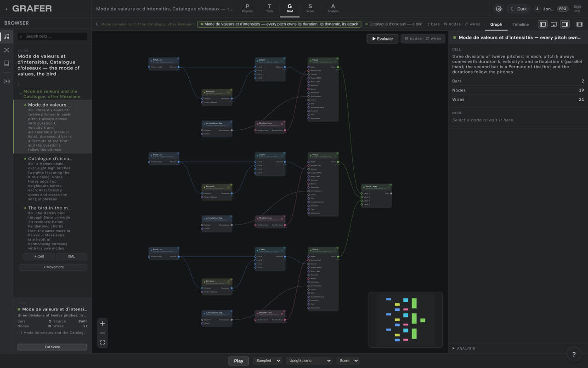This screenshot has height=368, width=588.
Task: Select the Graph view tab
Action: pyautogui.click(x=496, y=24)
